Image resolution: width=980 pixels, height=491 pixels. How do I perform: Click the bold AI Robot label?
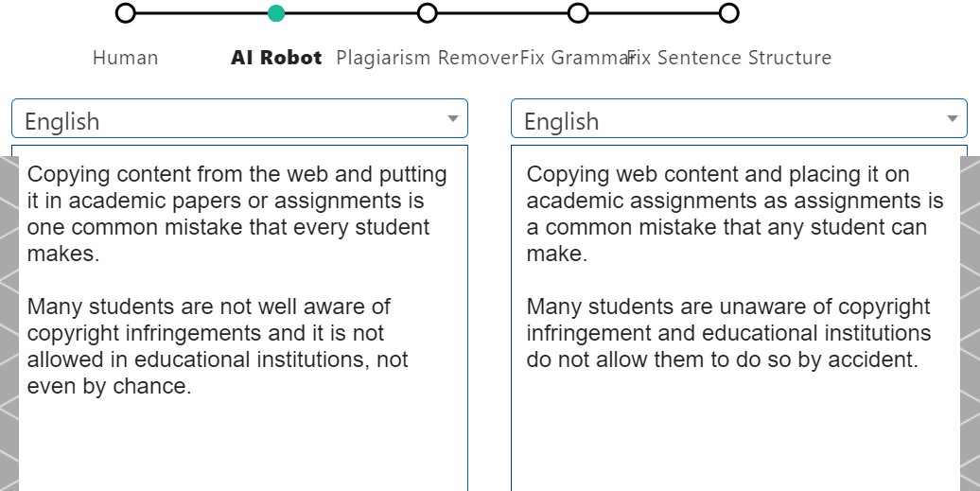pyautogui.click(x=276, y=58)
